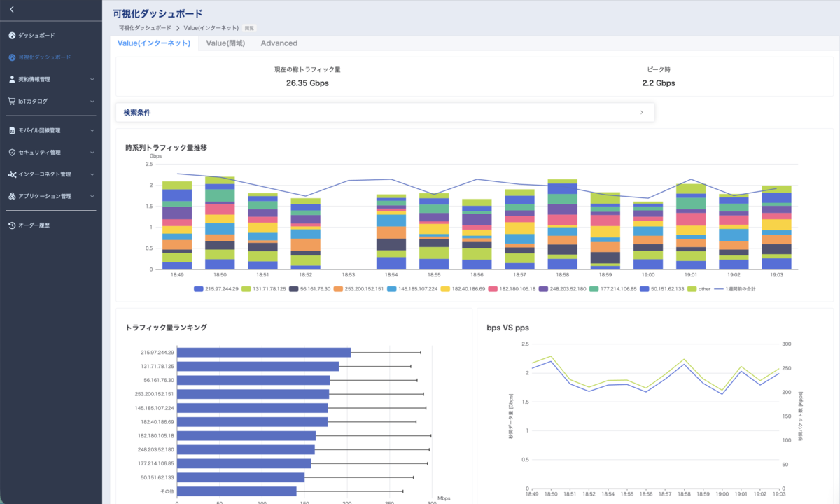Viewport: 840px width, 504px height.
Task: Click the 時系列トラフィック量推移 chart title
Action: tap(166, 148)
